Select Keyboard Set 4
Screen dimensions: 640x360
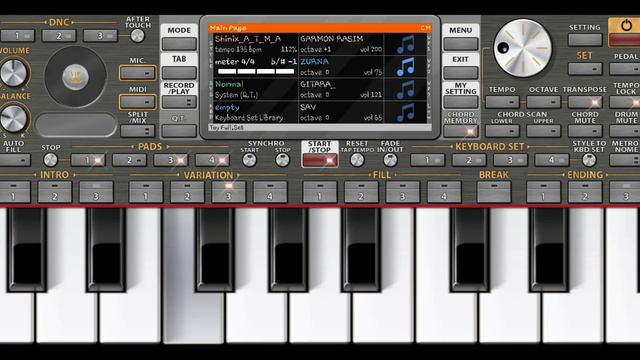(552, 160)
